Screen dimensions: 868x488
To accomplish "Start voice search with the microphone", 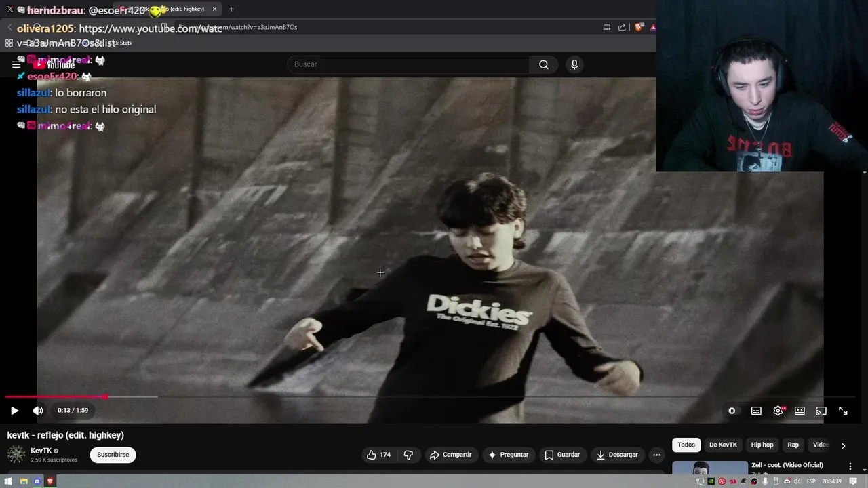I will click(574, 64).
